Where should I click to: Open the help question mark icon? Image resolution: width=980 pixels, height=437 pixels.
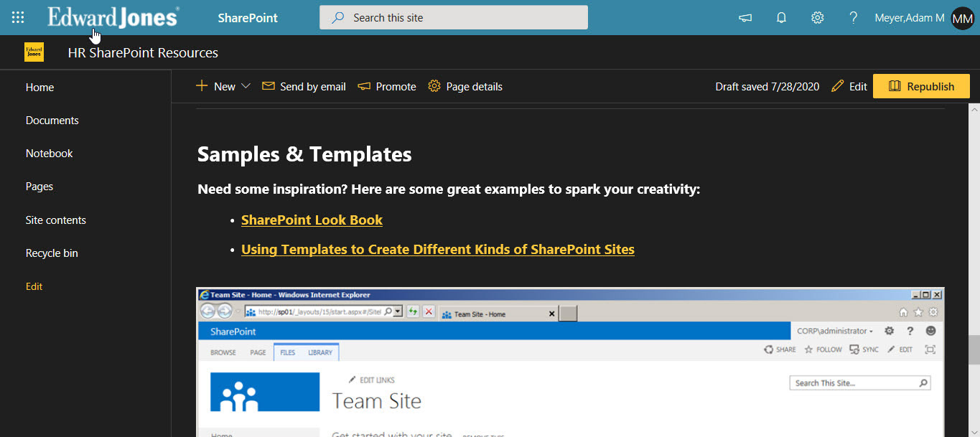[853, 18]
